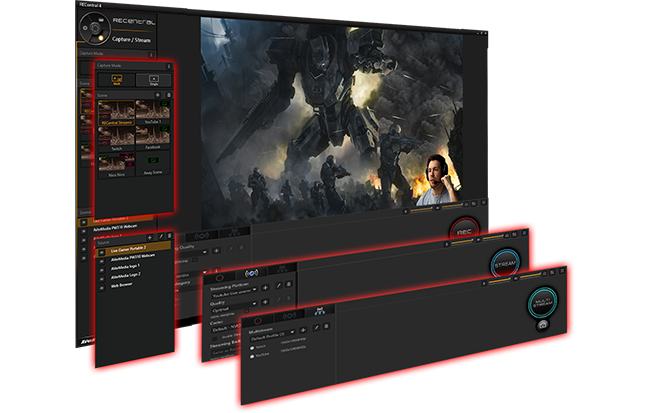The width and height of the screenshot is (650, 413).
Task: Adjust first volume slider in the Stream panel
Action: click(462, 242)
